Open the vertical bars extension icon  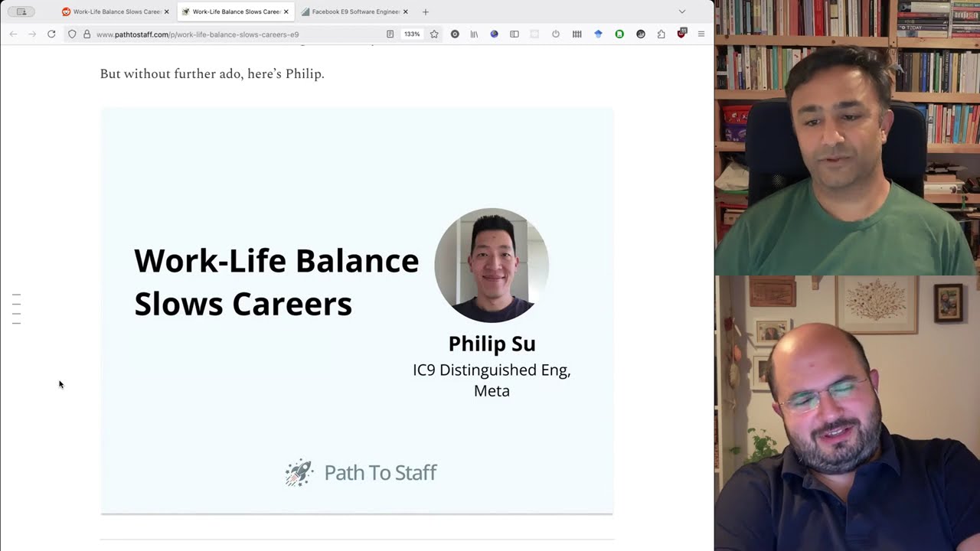coord(577,34)
